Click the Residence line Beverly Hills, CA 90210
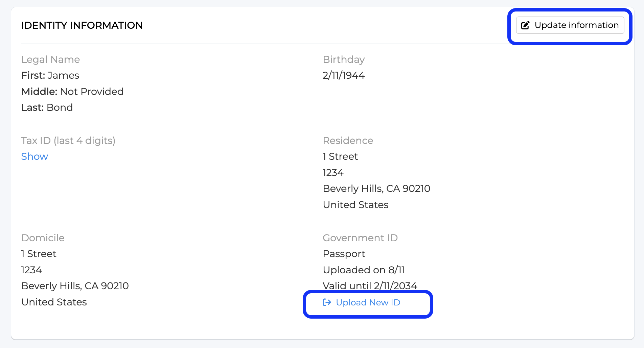Image resolution: width=644 pixels, height=348 pixels. coord(376,189)
